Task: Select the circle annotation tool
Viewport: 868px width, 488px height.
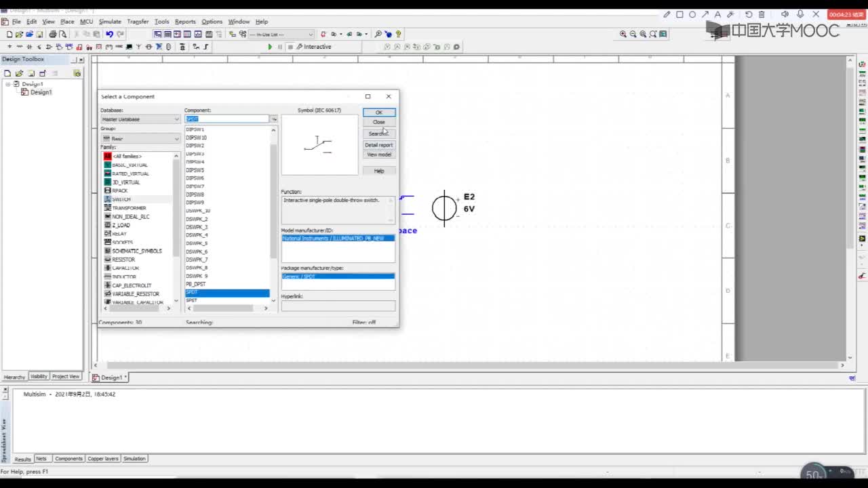Action: (x=692, y=14)
